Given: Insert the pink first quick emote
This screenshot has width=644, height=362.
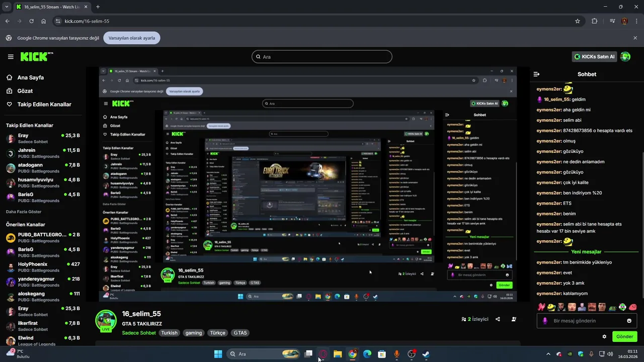Looking at the screenshot, I should (x=541, y=307).
